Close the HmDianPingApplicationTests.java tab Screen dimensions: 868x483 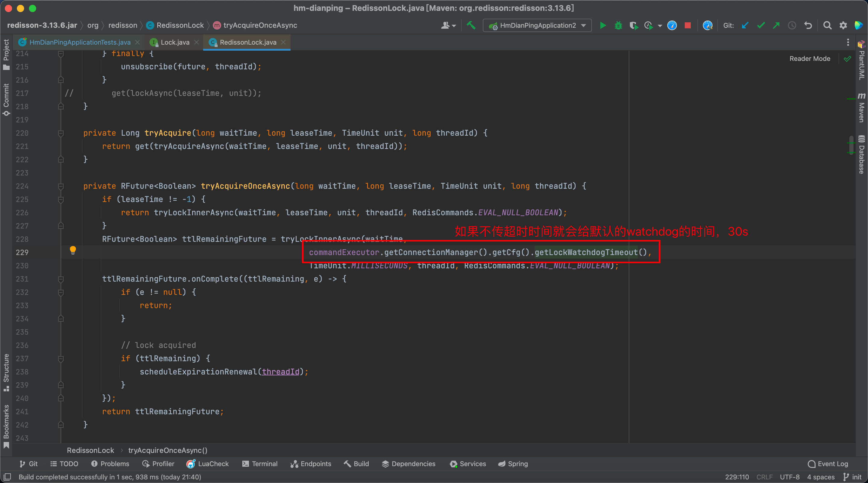click(137, 42)
